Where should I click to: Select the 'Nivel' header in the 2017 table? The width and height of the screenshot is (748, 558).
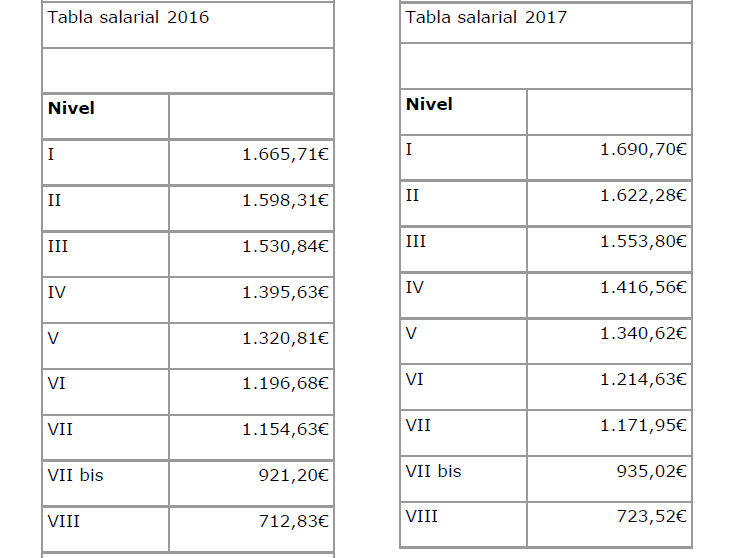click(x=430, y=104)
